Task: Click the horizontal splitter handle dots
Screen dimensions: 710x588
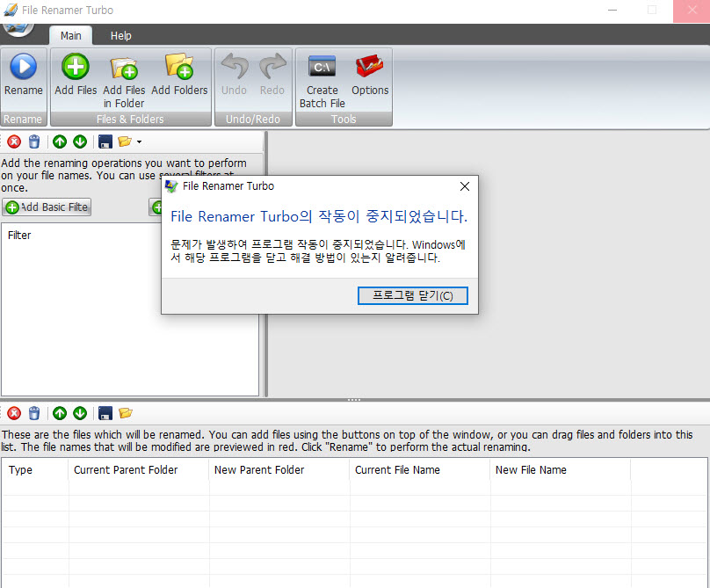Action: 354,400
